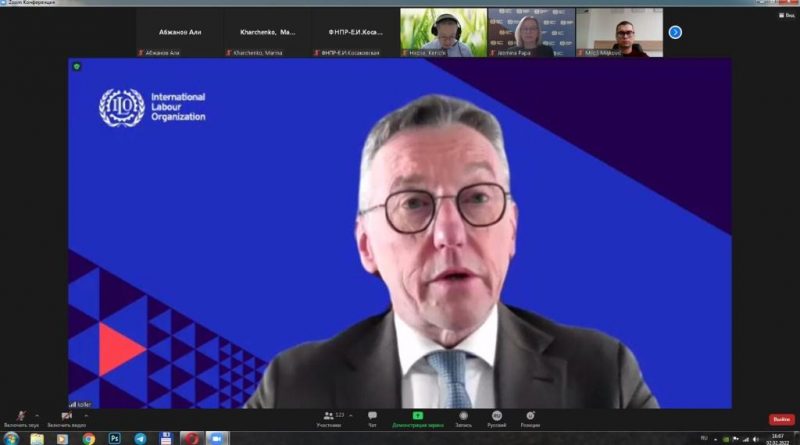Image resolution: width=800 pixels, height=445 pixels.
Task: Click the green Демонстрация экрана share button
Action: (x=418, y=419)
